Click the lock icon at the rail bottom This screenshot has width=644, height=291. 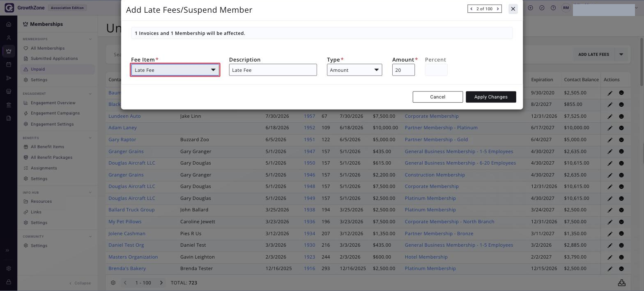[x=9, y=282]
